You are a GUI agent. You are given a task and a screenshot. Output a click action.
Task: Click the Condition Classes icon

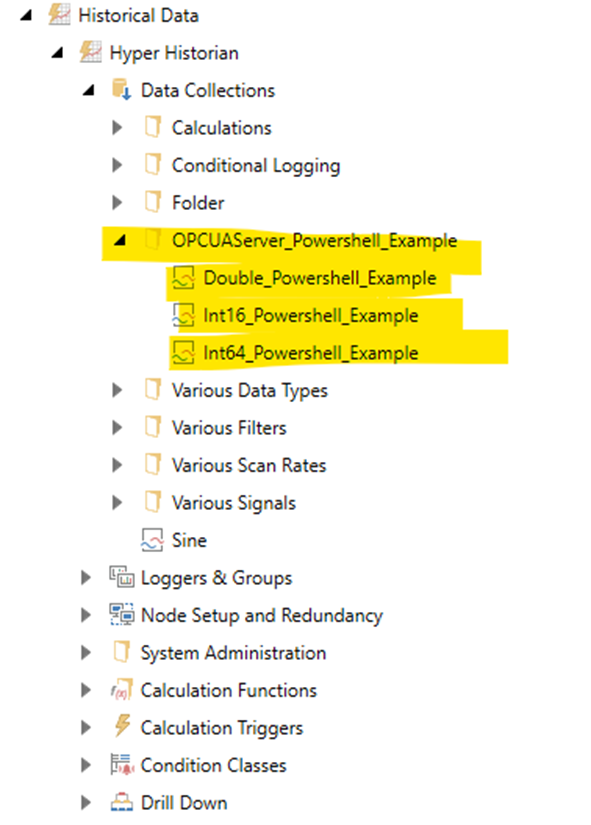[x=122, y=764]
